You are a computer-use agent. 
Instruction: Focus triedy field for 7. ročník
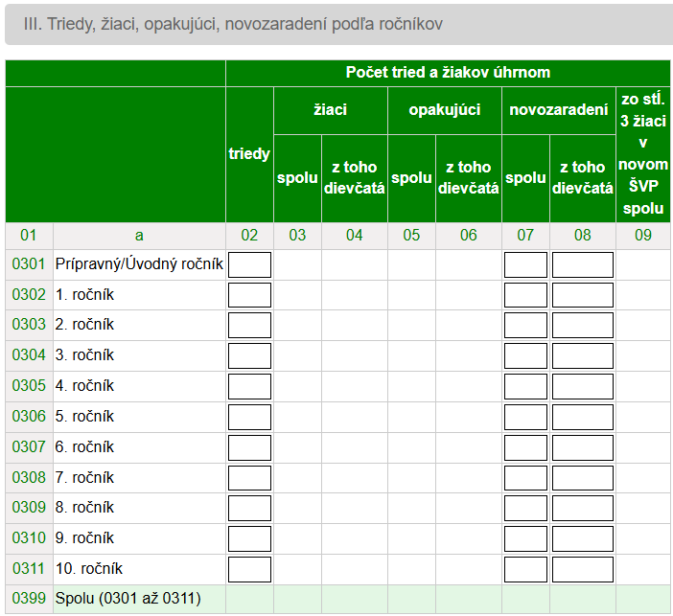(x=249, y=478)
